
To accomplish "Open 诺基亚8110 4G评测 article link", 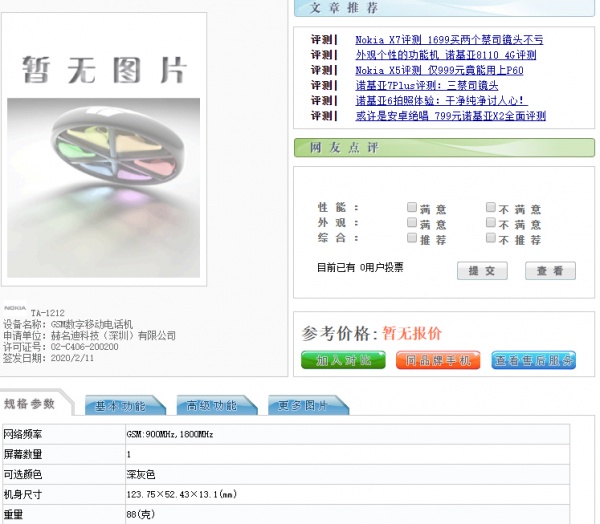I will [x=446, y=55].
